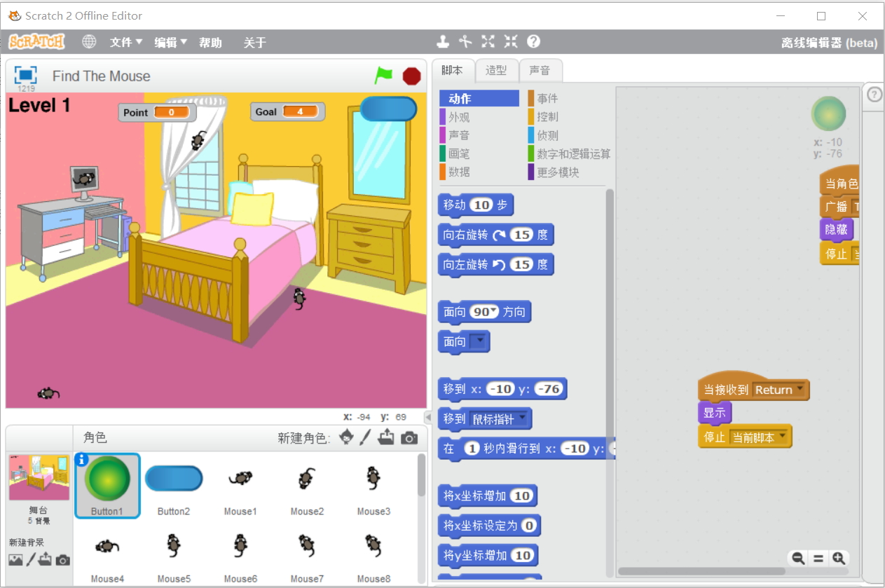885x588 pixels.
Task: Select the Mouse3 sprite thumbnail
Action: tap(373, 486)
